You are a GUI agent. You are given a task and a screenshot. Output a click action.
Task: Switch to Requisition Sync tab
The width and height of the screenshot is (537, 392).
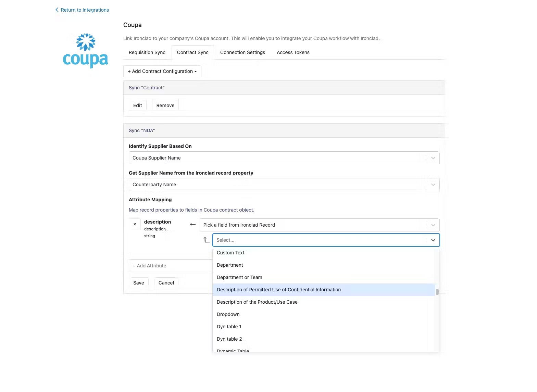point(147,52)
